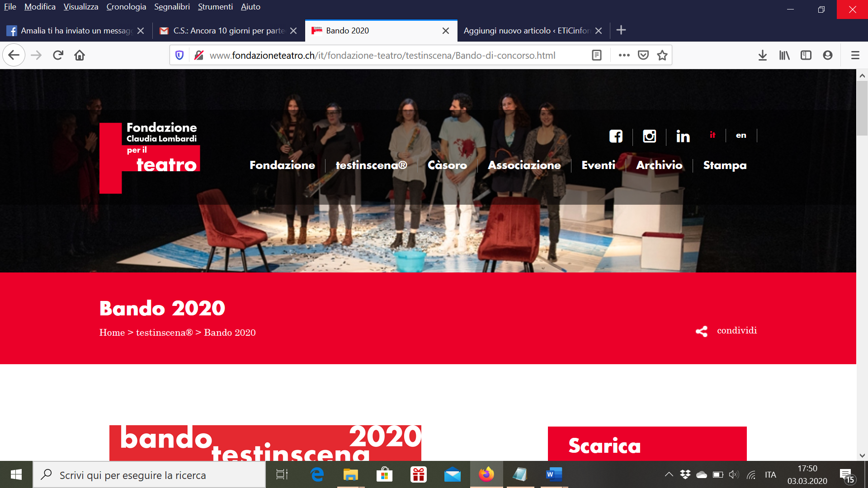Click the forward navigation arrow
The width and height of the screenshot is (868, 488).
tap(36, 55)
